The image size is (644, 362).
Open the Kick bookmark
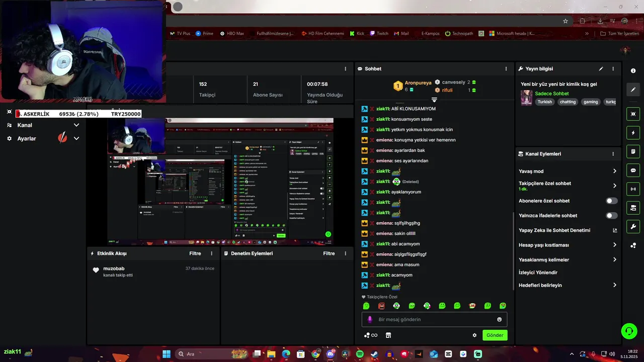(356, 34)
